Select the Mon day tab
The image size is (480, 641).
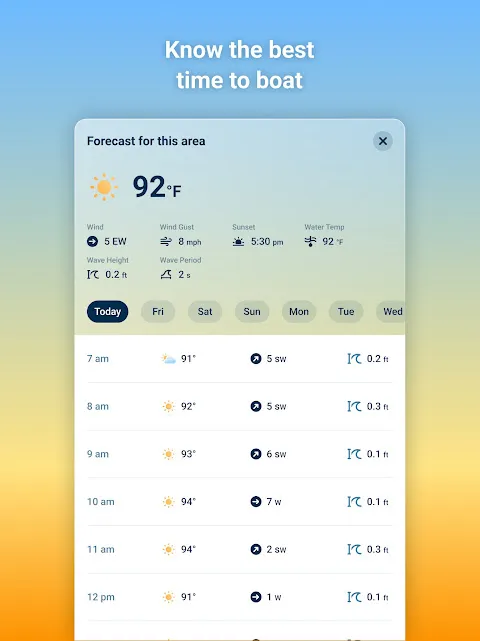[x=299, y=312]
